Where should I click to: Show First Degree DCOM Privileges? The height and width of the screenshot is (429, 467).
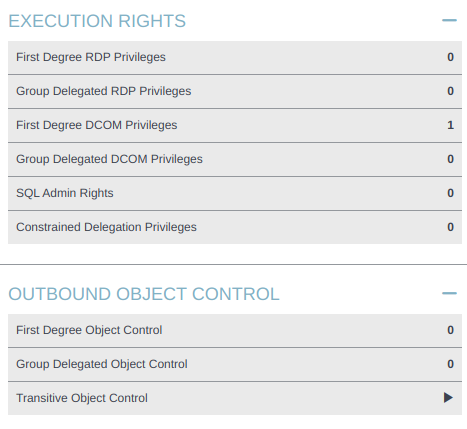tap(235, 125)
